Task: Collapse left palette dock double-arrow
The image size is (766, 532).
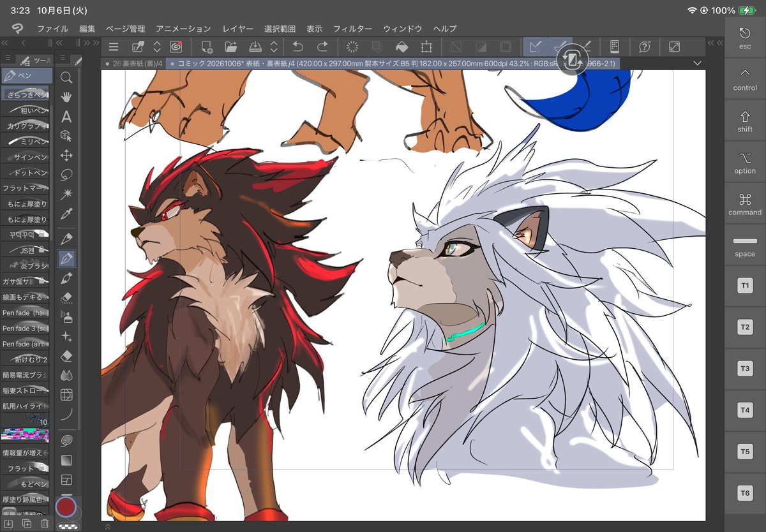Action: [5, 43]
